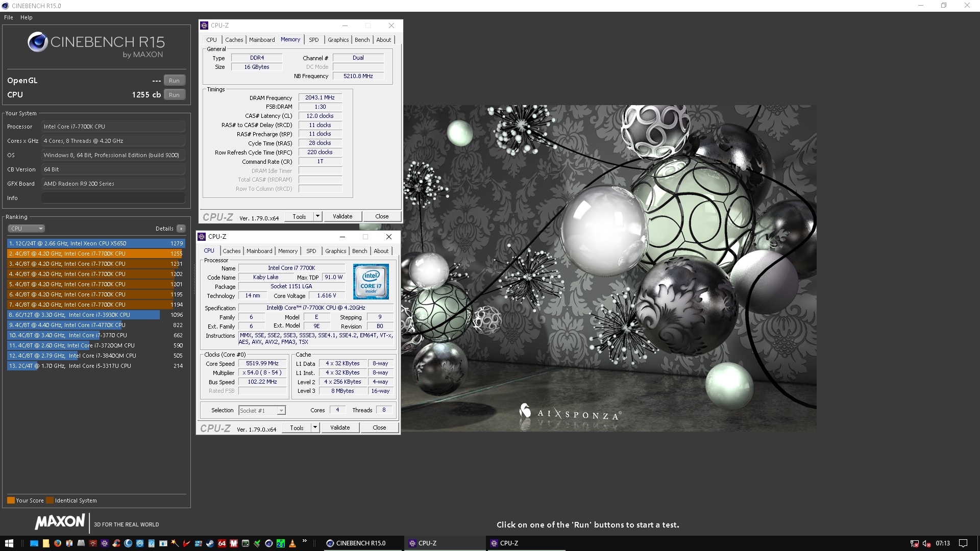
Task: Open the magic wand taskbar icon
Action: tap(175, 543)
